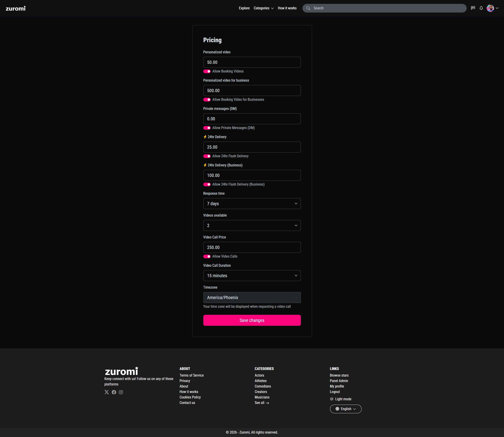Click the Save changes button
Screen dimensions: 504x437
[252, 320]
